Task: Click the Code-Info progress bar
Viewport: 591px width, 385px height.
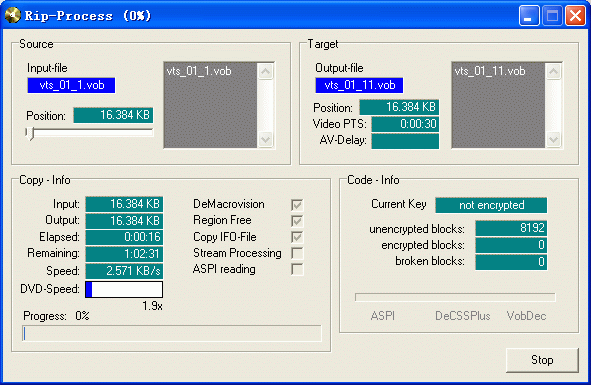Action: click(455, 297)
